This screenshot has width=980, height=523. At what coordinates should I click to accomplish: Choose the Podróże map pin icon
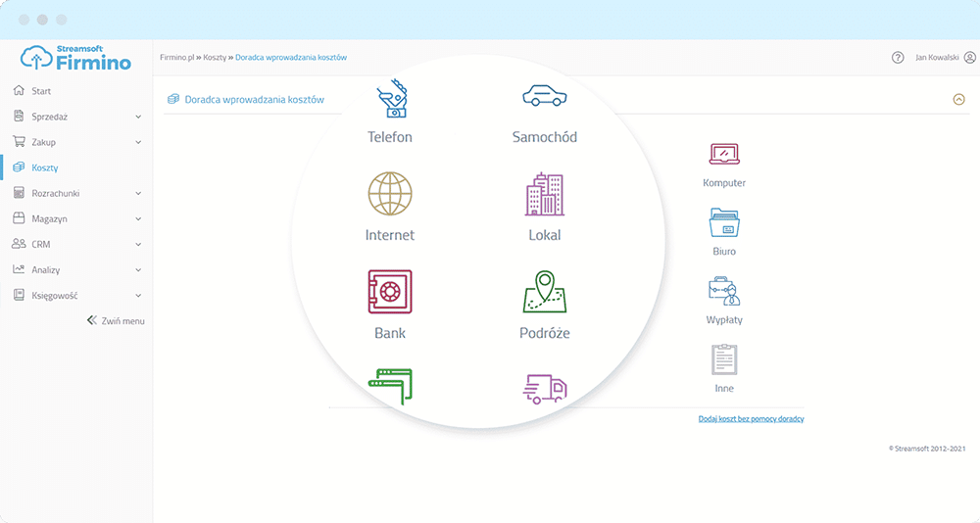coord(544,292)
